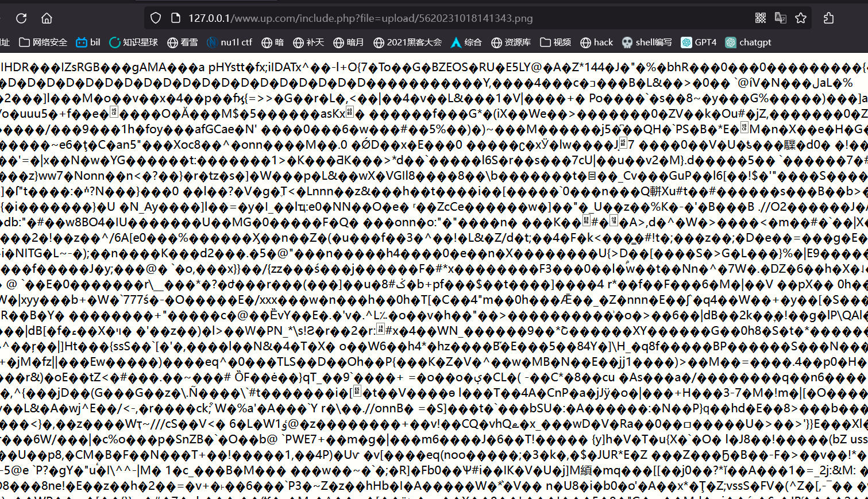Open the 资源库 bookmark
This screenshot has width=868, height=499.
[x=511, y=42]
